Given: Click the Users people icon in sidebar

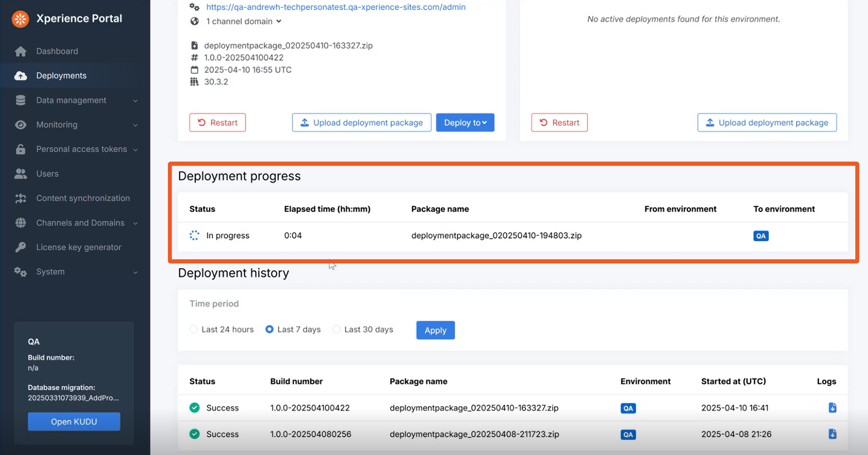Looking at the screenshot, I should click(x=21, y=174).
